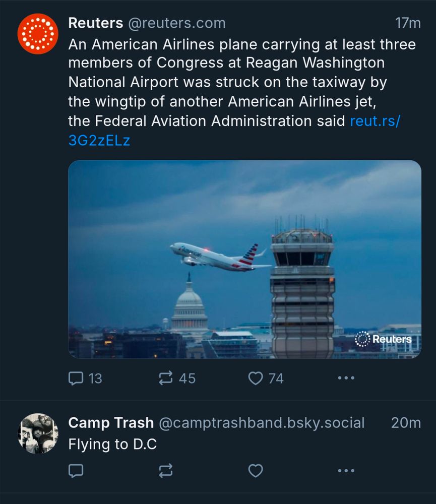Open the @camptrashband.bsky.social handle
Image resolution: width=436 pixels, height=504 pixels.
262,423
